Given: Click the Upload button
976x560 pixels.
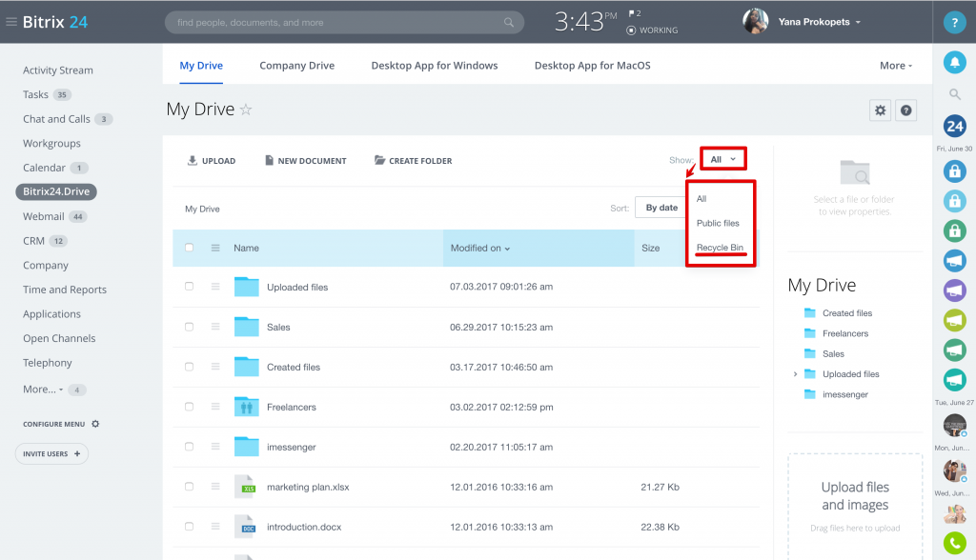Looking at the screenshot, I should [211, 161].
